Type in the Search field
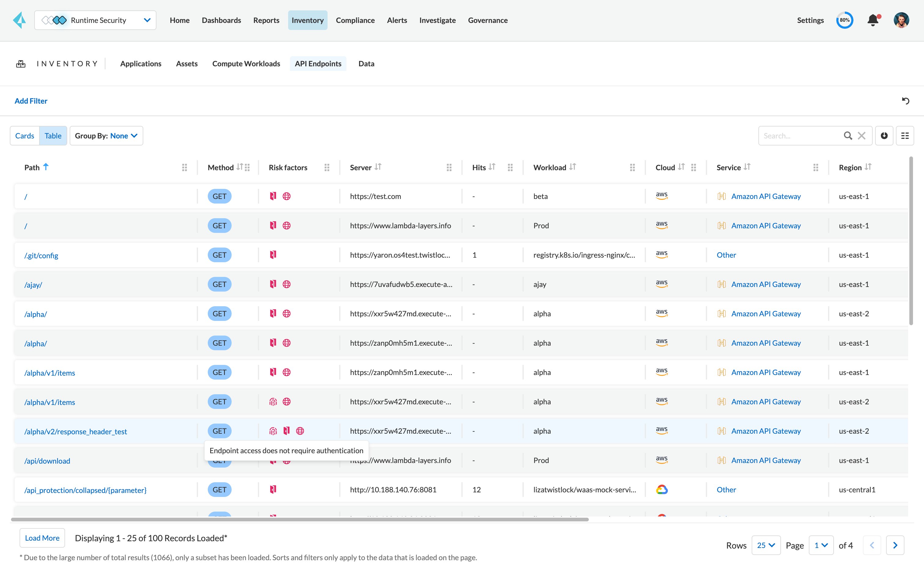 [801, 135]
